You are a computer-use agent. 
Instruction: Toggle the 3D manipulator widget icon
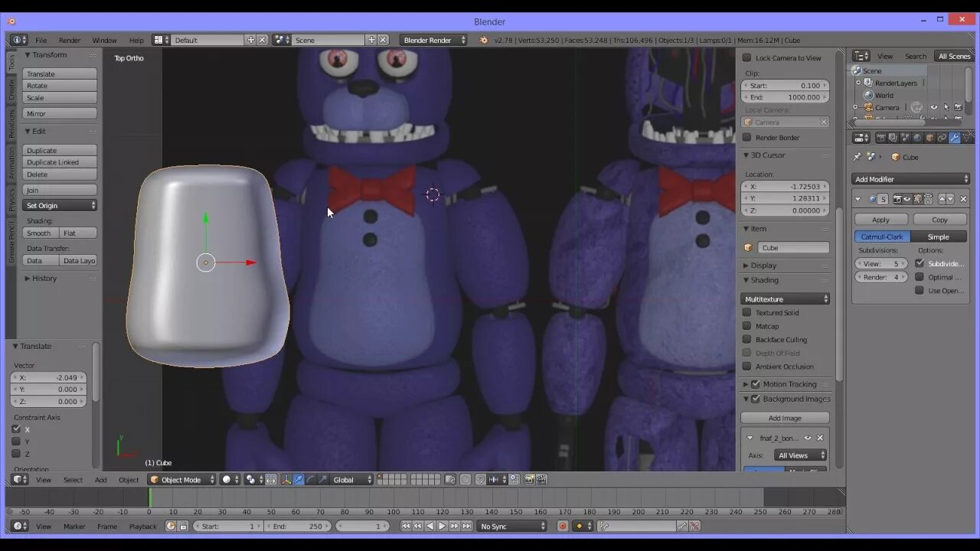click(286, 479)
